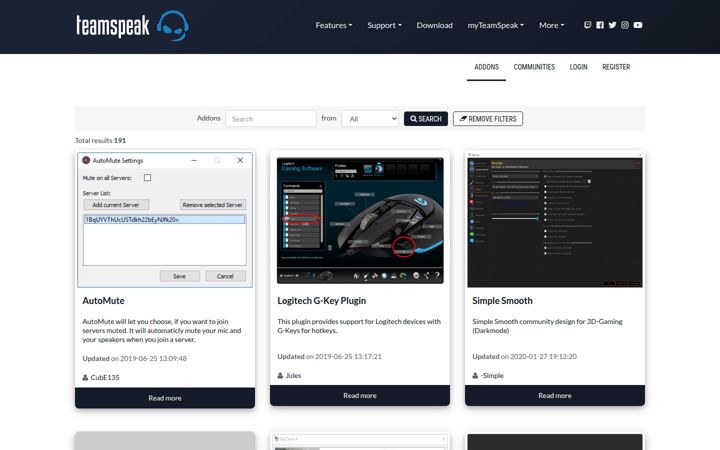Open the Logitech mouse thumbnail
The width and height of the screenshot is (720, 450).
coord(360,220)
